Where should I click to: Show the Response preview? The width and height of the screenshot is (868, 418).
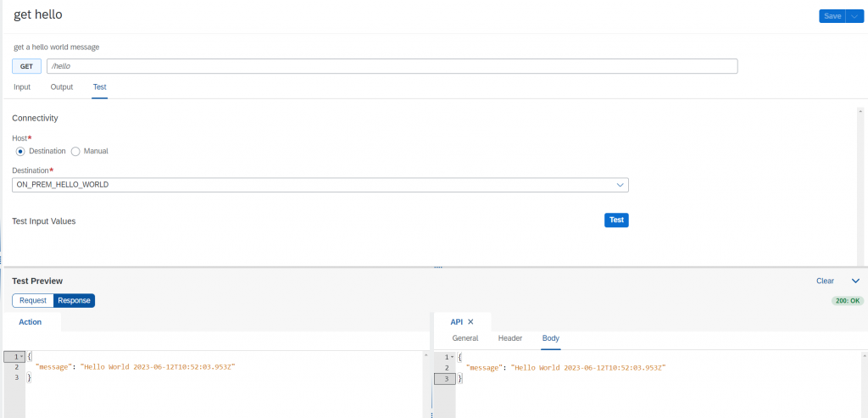75,301
